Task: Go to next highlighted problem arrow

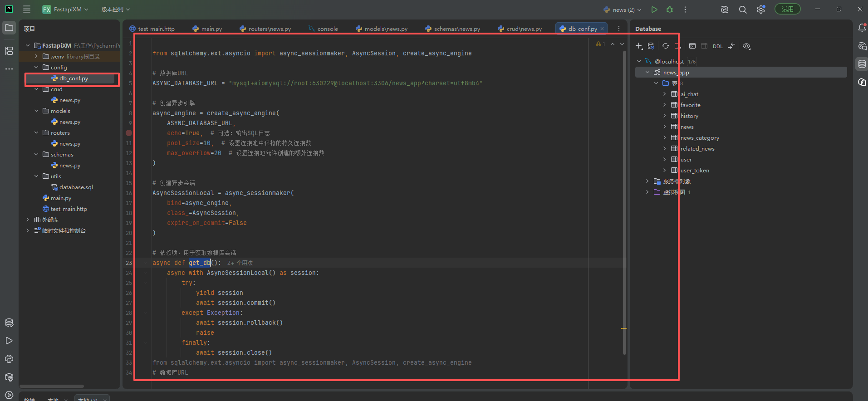Action: pos(622,44)
